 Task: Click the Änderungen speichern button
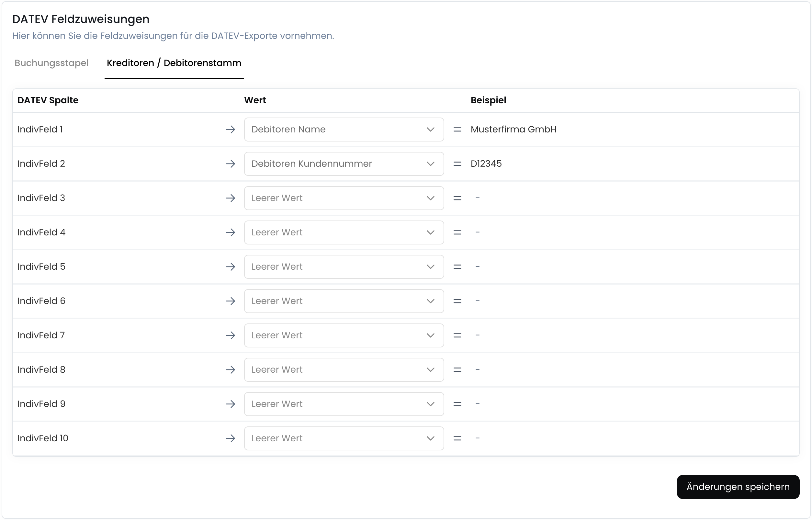(x=738, y=487)
